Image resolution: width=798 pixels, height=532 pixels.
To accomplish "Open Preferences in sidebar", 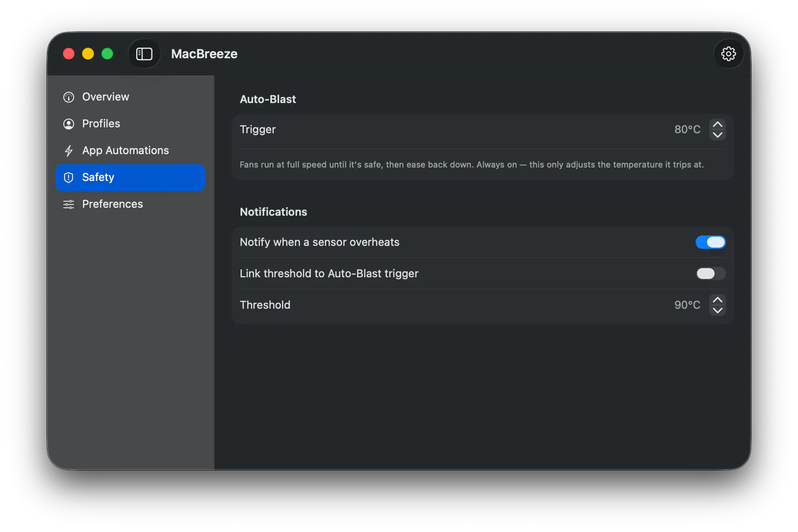I will pos(130,204).
